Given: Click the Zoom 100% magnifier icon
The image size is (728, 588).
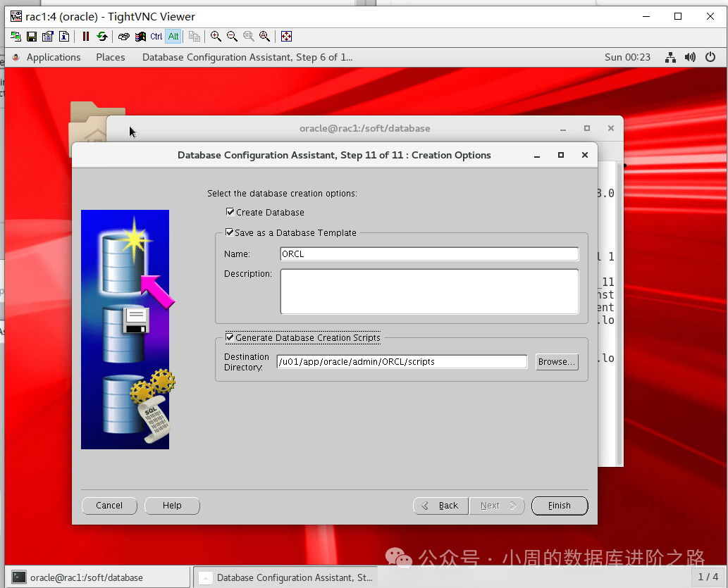Looking at the screenshot, I should coord(248,36).
